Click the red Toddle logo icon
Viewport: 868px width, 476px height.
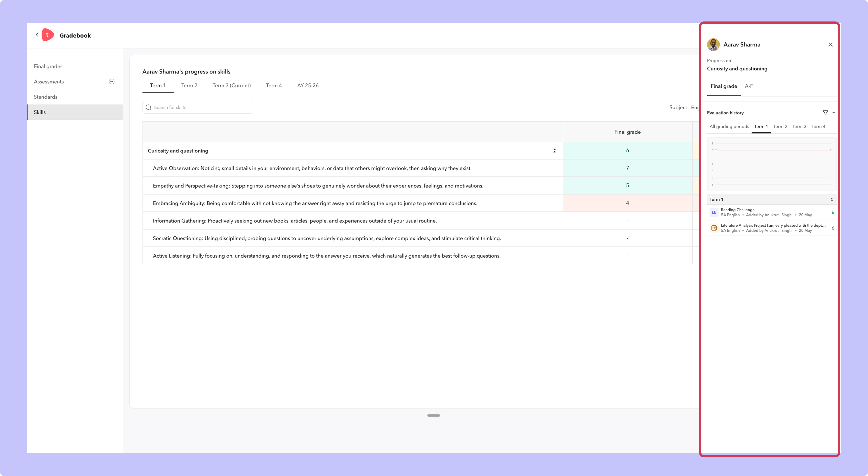pyautogui.click(x=47, y=35)
